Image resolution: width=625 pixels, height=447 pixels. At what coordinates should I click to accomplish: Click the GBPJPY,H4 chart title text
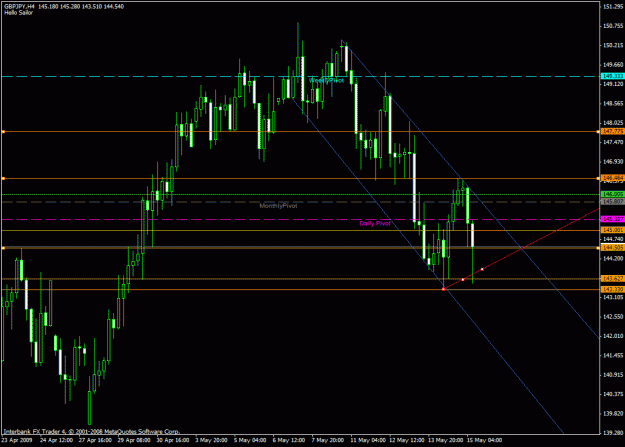click(19, 7)
